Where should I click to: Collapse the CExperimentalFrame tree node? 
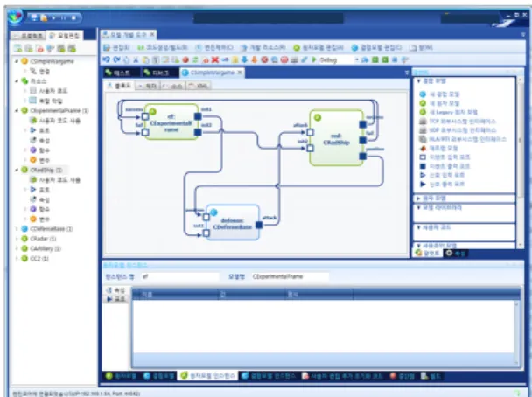(17, 111)
